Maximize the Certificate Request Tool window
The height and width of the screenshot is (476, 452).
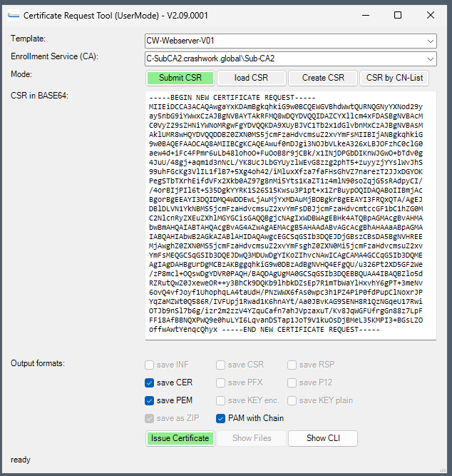click(x=398, y=15)
